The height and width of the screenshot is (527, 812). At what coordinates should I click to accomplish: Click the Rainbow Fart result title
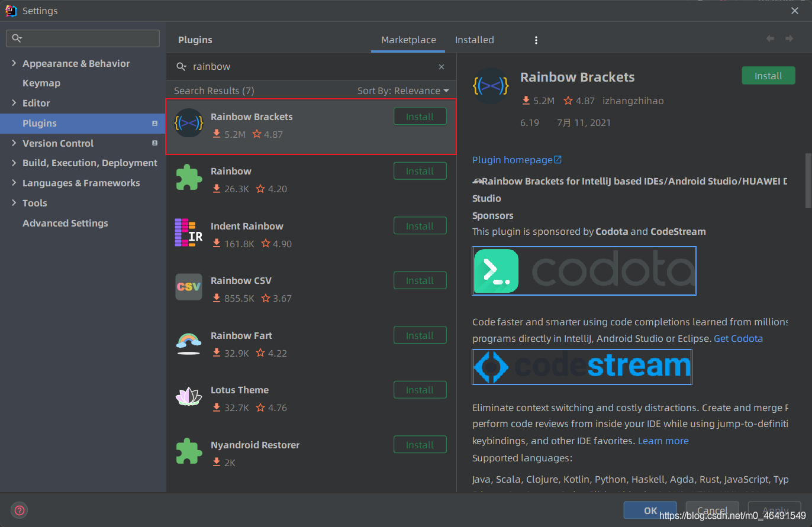(x=241, y=335)
